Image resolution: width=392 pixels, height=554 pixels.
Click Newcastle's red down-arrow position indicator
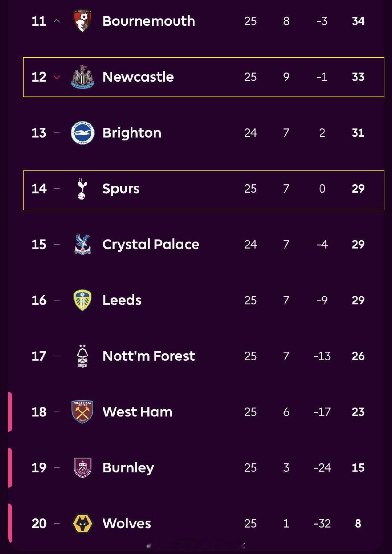pos(56,77)
